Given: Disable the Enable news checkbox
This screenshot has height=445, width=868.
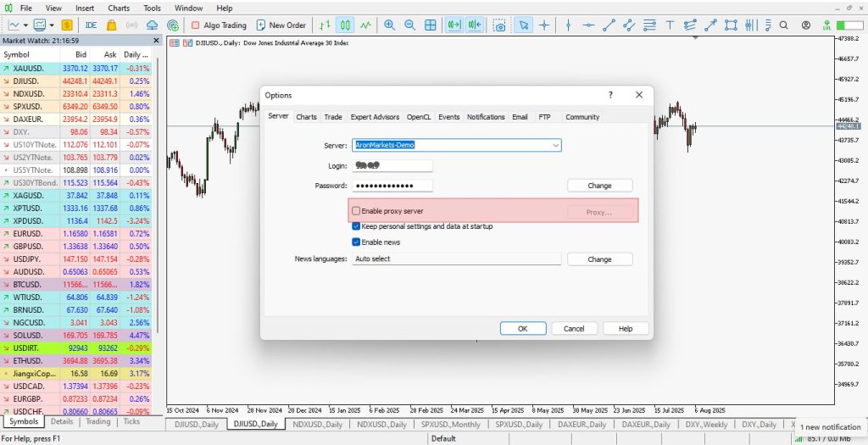Looking at the screenshot, I should tap(356, 242).
